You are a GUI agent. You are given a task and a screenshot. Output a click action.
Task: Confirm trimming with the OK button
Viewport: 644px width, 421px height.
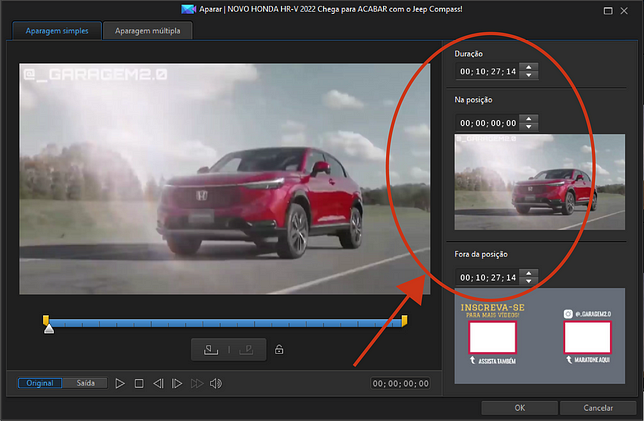point(520,408)
